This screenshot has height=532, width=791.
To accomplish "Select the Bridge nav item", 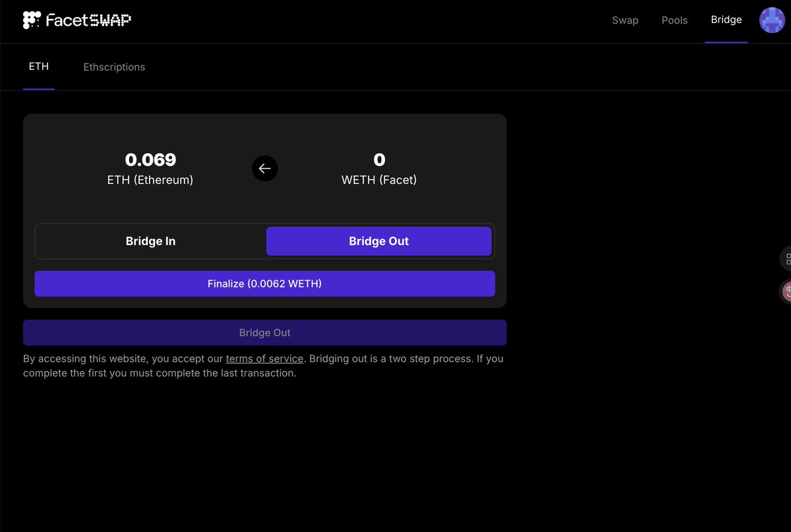I will pos(726,20).
